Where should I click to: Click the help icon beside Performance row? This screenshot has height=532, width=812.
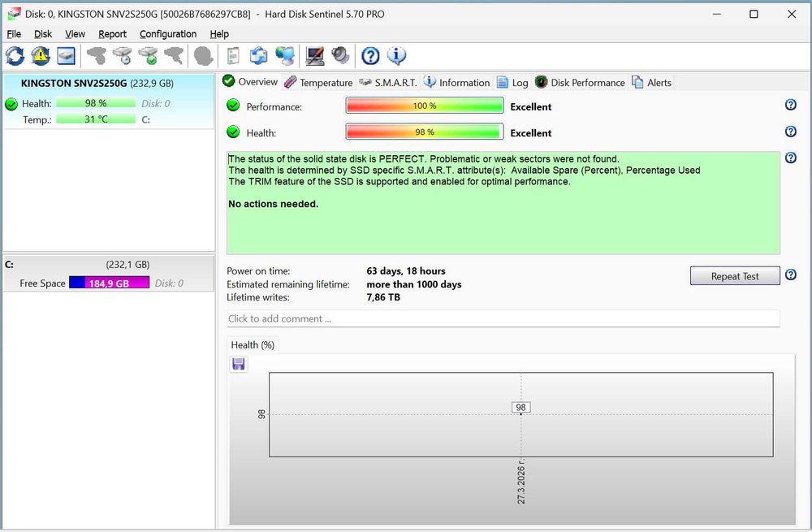pos(790,105)
